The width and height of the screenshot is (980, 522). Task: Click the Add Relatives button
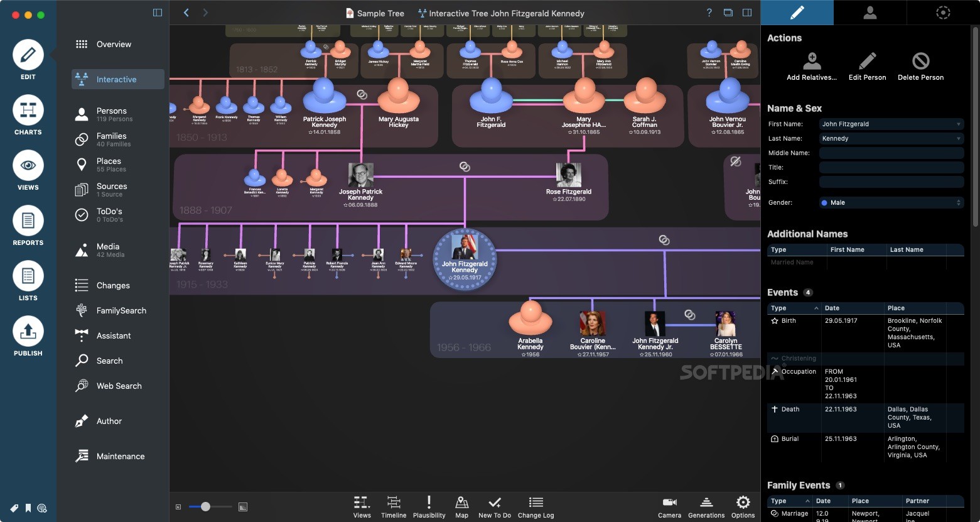coord(811,66)
